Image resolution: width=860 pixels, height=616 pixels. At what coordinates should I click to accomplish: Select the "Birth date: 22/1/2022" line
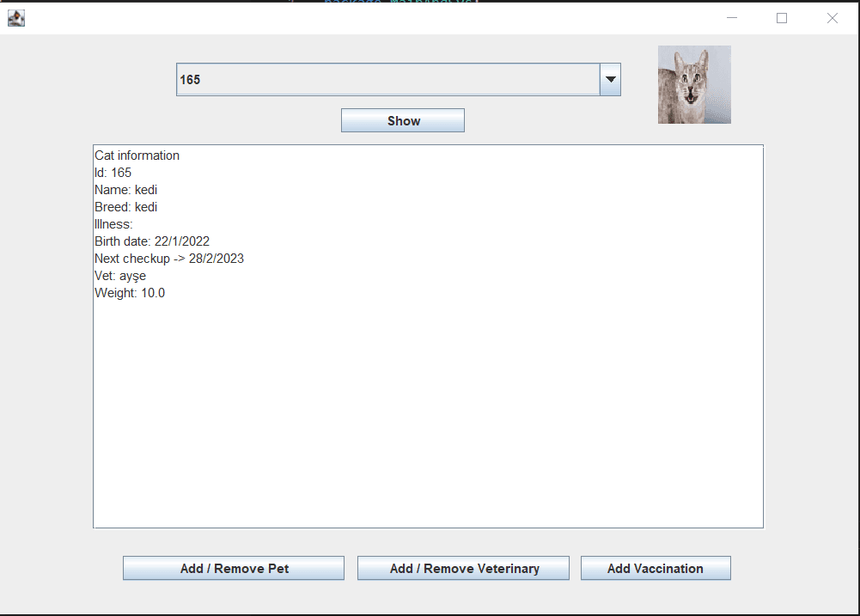(152, 241)
